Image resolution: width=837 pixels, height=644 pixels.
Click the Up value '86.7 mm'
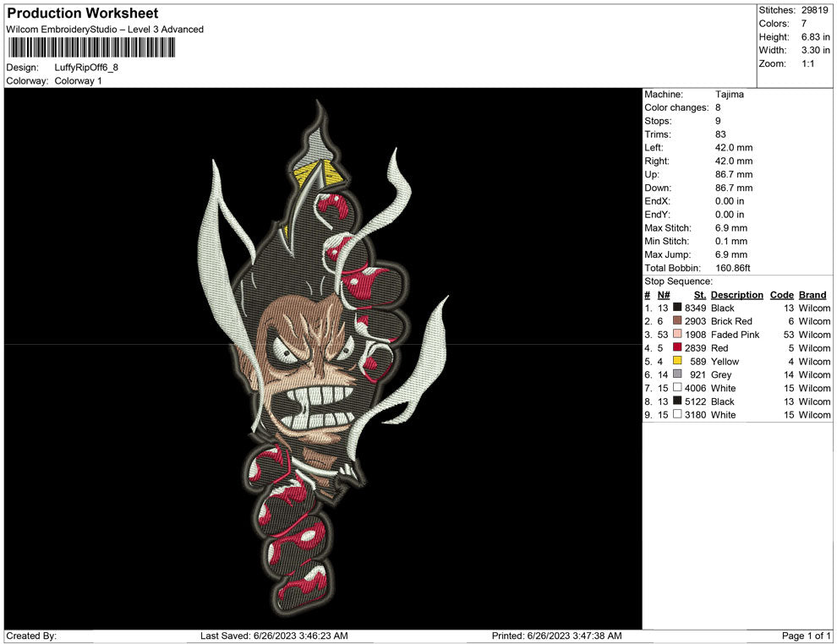click(734, 174)
